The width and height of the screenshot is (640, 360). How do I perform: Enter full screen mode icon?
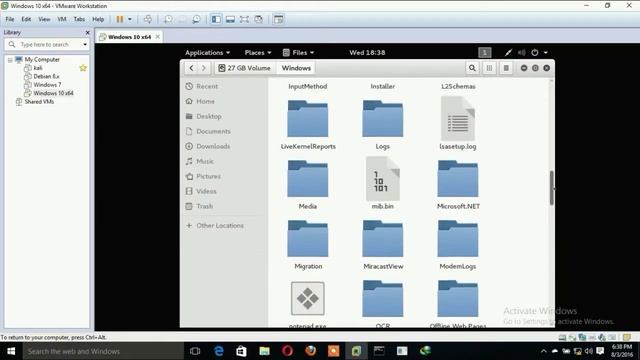pyautogui.click(x=244, y=19)
